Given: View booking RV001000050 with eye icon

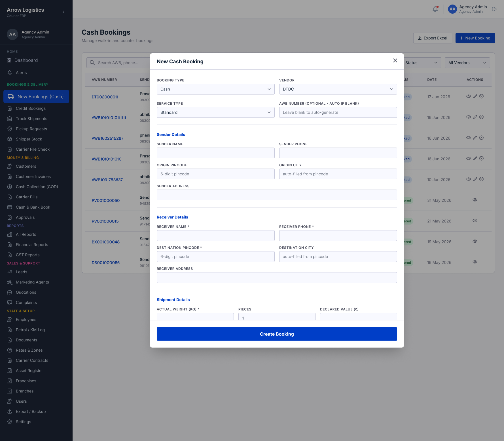Looking at the screenshot, I should point(475,200).
